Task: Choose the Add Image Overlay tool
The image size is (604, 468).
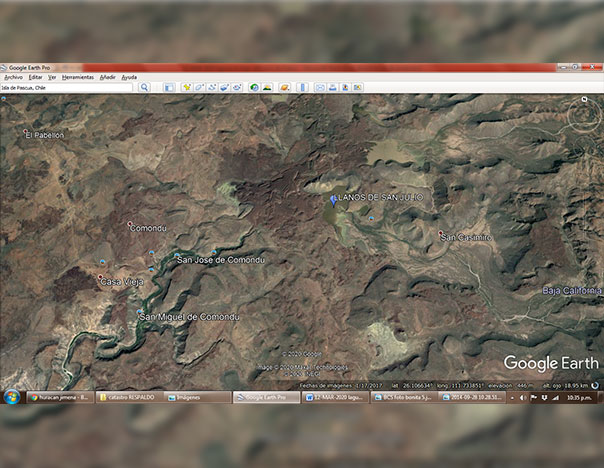Action: (x=226, y=87)
